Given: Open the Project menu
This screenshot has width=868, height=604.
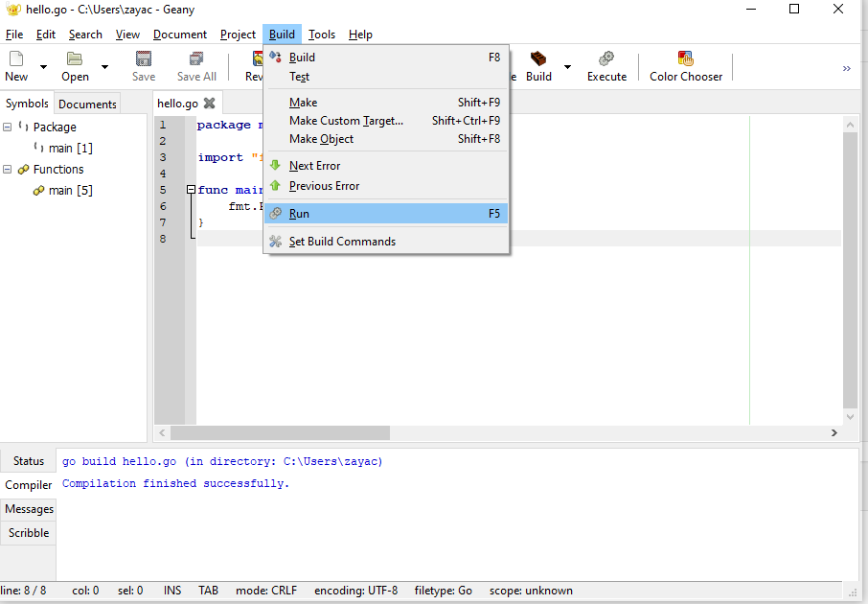Looking at the screenshot, I should 238,35.
